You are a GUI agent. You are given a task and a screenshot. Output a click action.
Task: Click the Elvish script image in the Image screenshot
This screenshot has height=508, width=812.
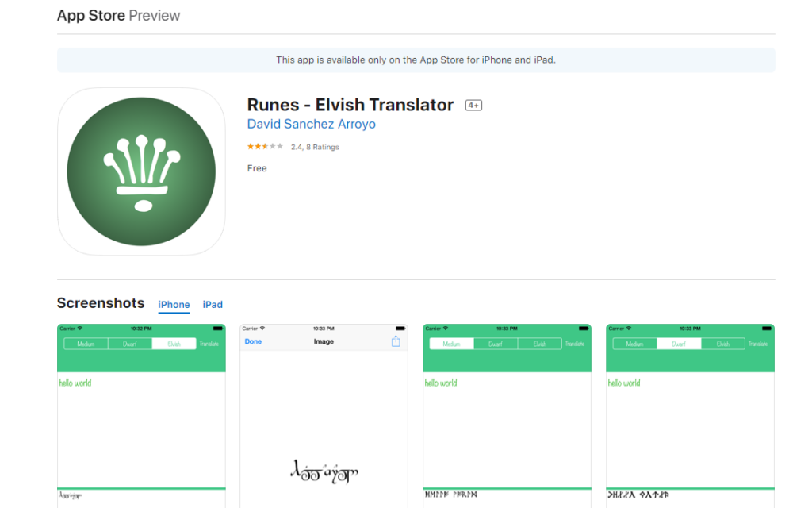point(324,471)
